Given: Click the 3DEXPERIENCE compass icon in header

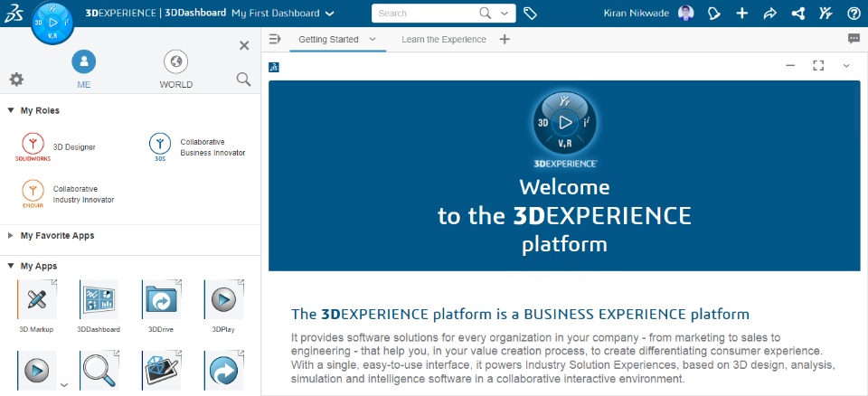Looking at the screenshot, I should 52,23.
